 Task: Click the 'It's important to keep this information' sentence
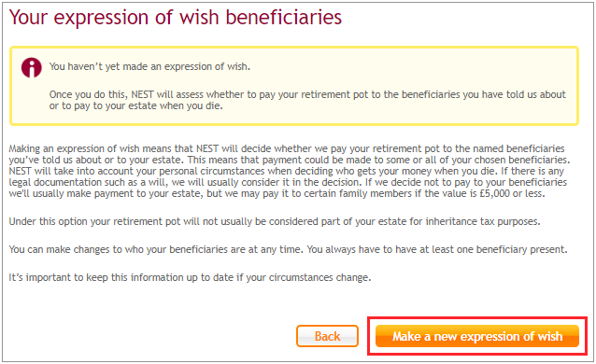(190, 277)
